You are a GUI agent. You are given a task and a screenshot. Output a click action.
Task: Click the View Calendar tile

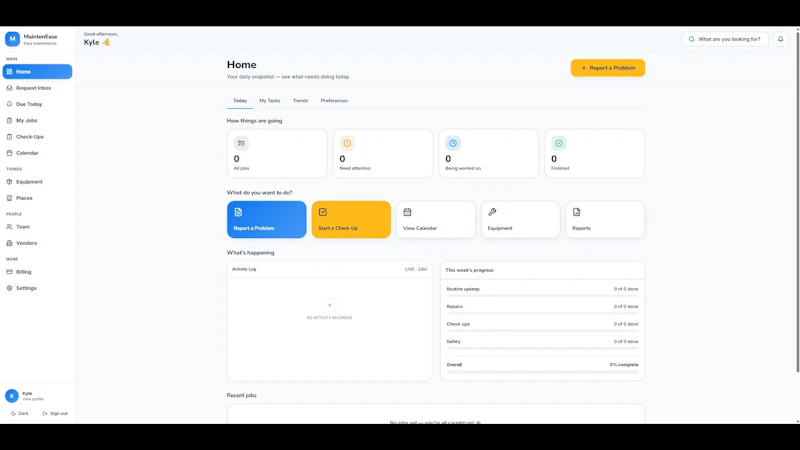[x=436, y=219]
